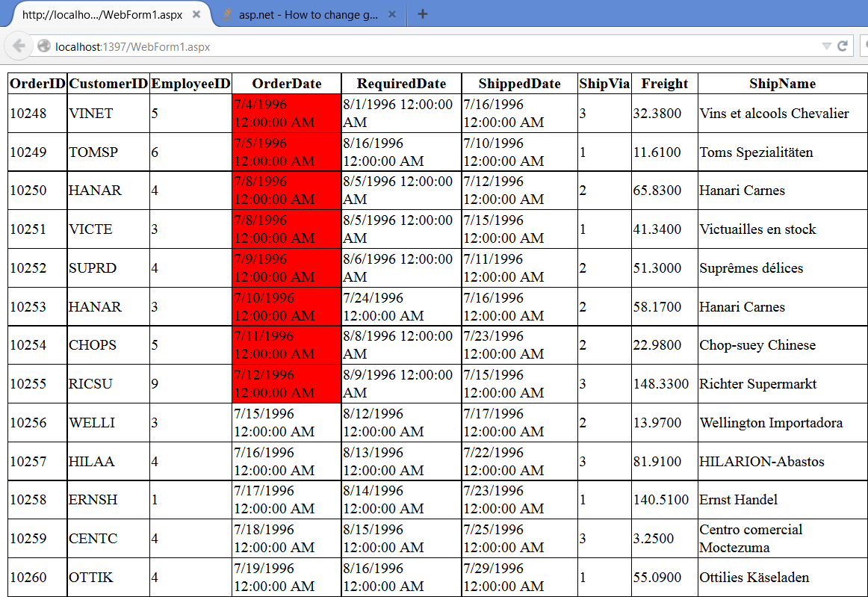Image resolution: width=868 pixels, height=597 pixels.
Task: Click the freight value 3.2500
Action: click(x=665, y=538)
